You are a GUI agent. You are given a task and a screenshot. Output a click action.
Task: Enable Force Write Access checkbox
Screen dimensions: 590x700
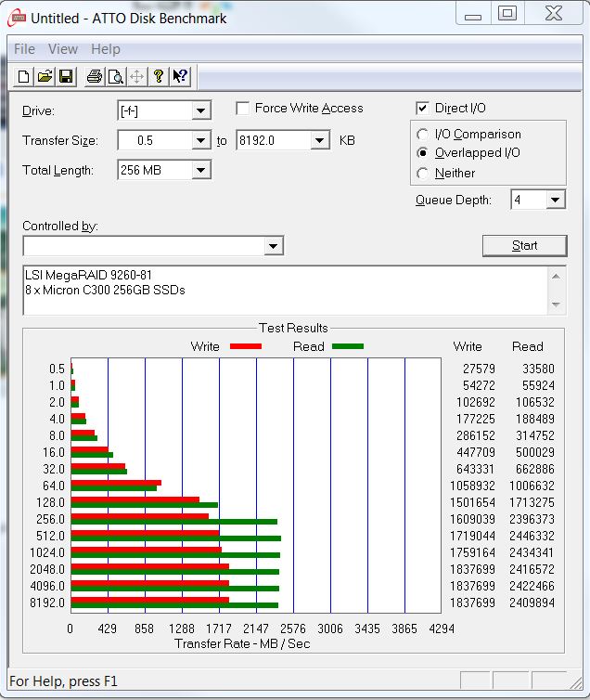[x=243, y=109]
